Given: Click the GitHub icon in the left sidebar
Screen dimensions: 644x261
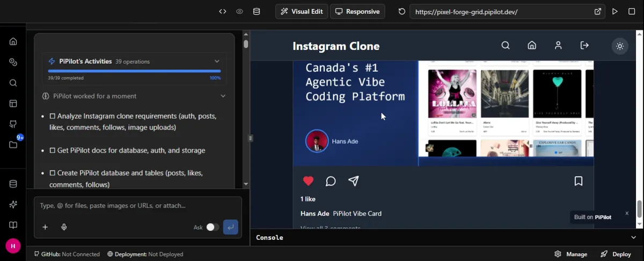Looking at the screenshot, I should coord(13,124).
